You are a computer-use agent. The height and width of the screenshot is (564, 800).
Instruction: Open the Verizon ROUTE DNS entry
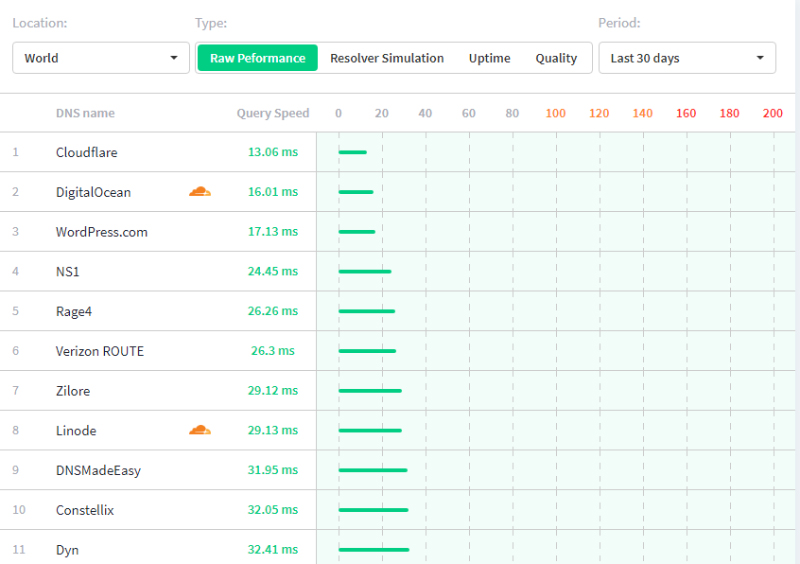click(99, 351)
